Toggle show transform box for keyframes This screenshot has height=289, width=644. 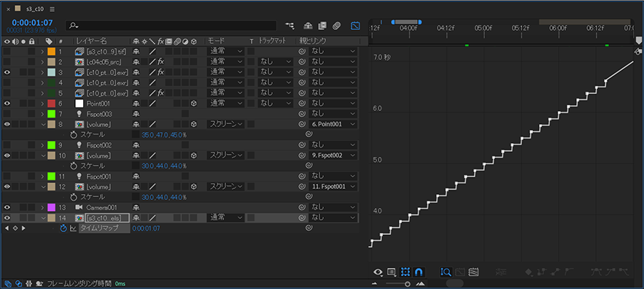click(406, 272)
